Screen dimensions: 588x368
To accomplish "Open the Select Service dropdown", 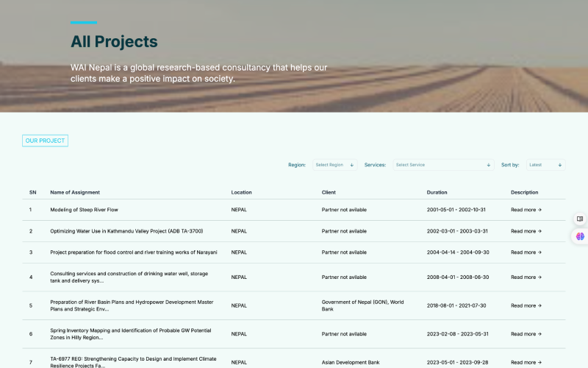I will 443,165.
